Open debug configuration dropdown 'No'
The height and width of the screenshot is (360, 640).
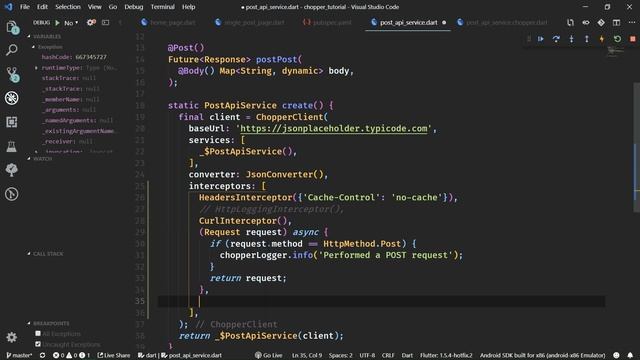point(71,23)
